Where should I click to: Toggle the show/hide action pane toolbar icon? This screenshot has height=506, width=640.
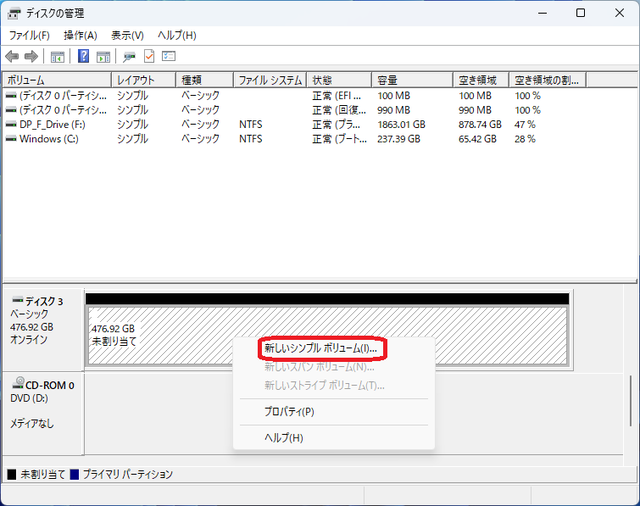click(103, 57)
